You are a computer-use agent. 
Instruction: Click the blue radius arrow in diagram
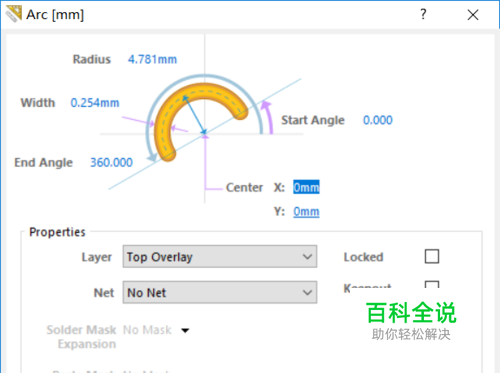(194, 114)
